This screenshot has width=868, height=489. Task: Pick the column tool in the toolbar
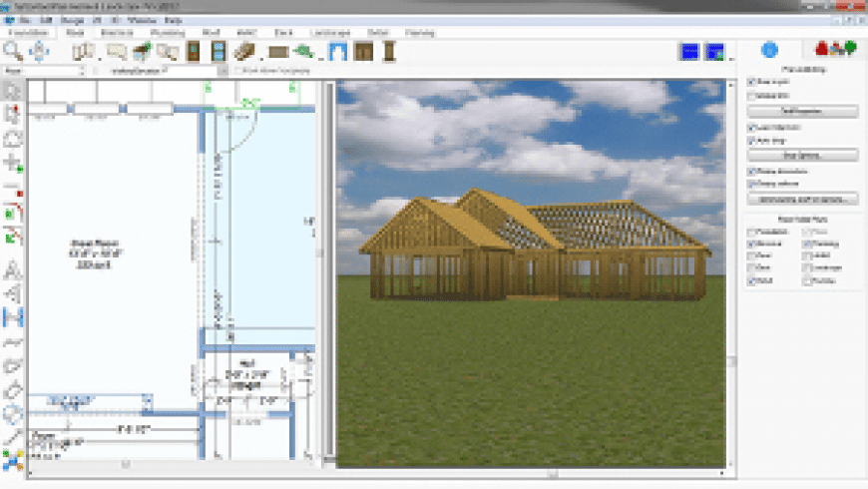pos(388,51)
